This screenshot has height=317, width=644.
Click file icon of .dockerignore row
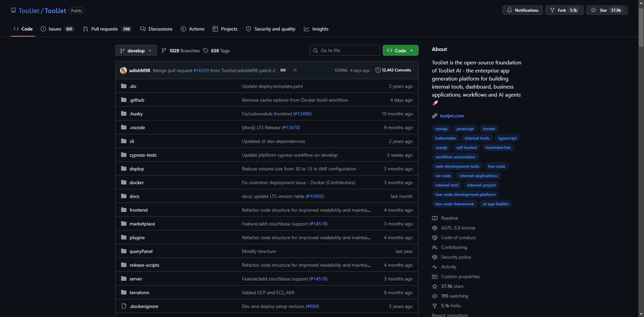point(124,306)
